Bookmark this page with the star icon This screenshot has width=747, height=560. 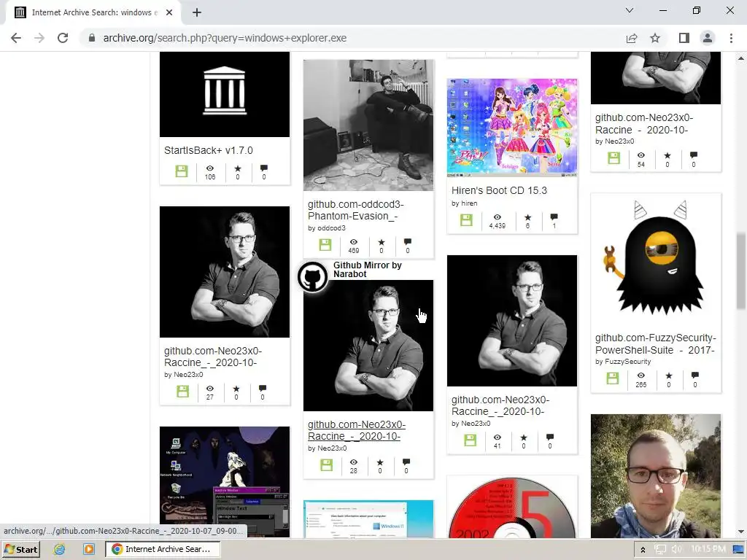(x=655, y=38)
